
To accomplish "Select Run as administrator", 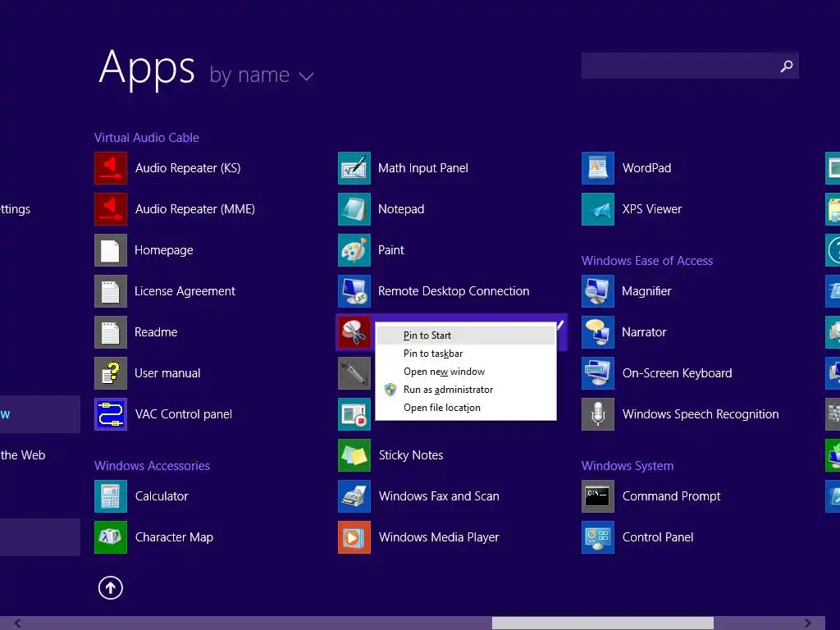I will [466, 390].
